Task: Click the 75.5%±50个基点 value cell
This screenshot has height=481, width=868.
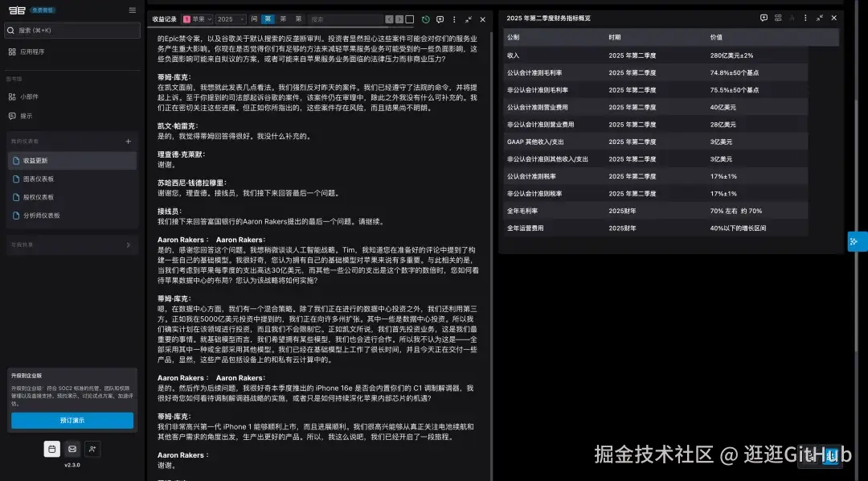Action: coord(735,90)
